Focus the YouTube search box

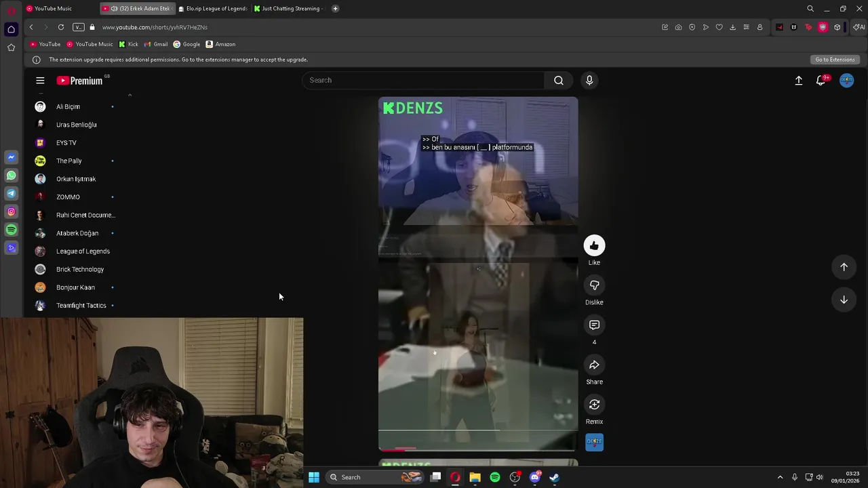(x=423, y=80)
